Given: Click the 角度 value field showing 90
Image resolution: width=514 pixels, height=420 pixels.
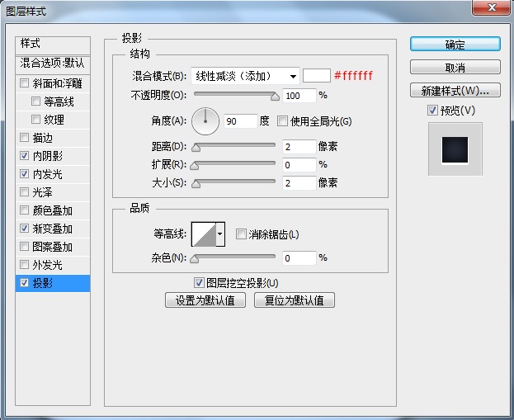Looking at the screenshot, I should [241, 121].
